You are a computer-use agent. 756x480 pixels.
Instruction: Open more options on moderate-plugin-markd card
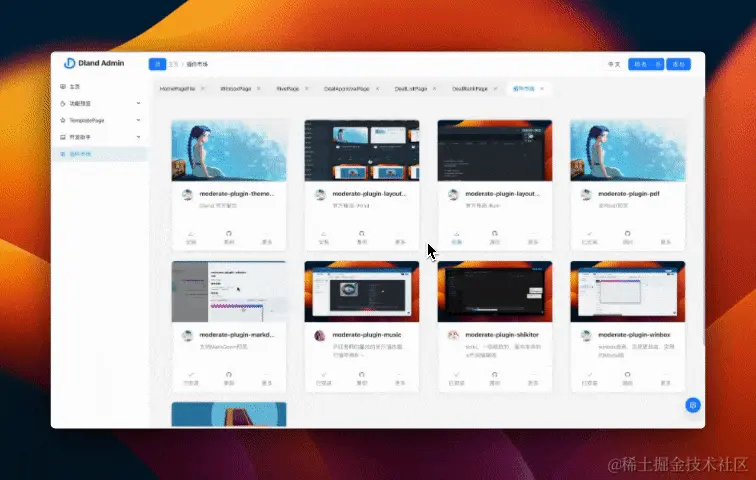(x=267, y=378)
